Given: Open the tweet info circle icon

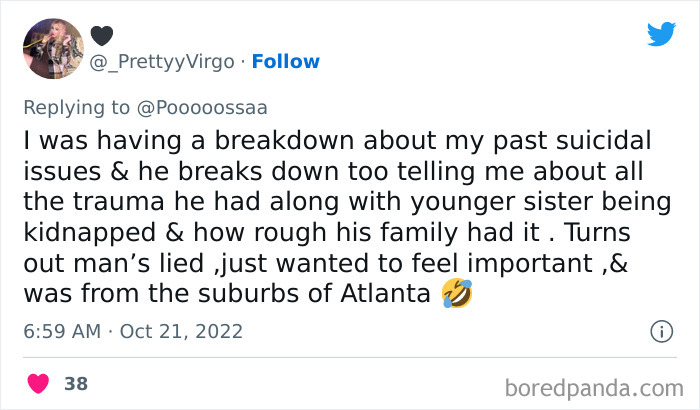Looking at the screenshot, I should point(660,330).
